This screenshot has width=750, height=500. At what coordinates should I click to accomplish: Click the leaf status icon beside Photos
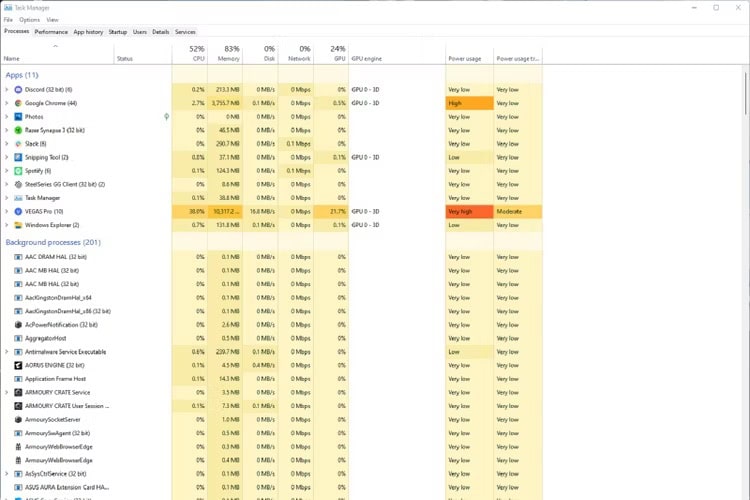click(x=166, y=116)
